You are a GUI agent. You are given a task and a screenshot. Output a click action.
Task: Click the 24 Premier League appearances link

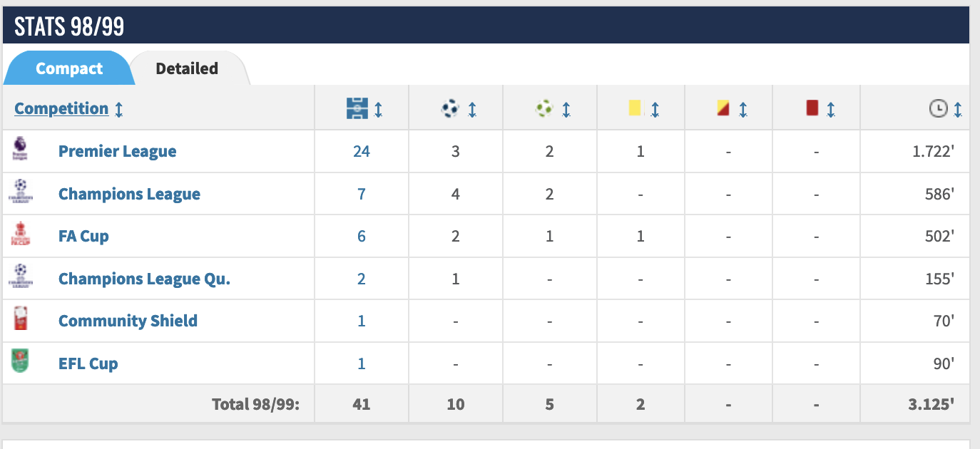point(362,151)
